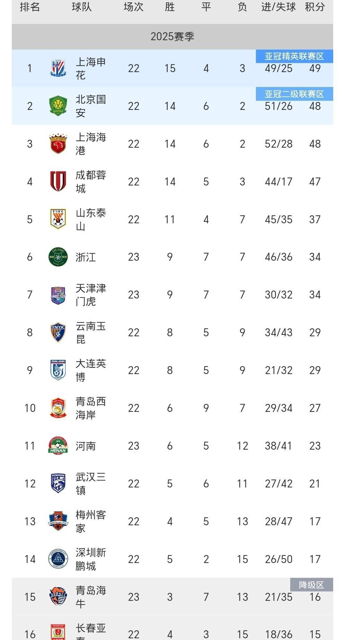
Task: Click the Beijing Guoan green badge
Action: pos(58,106)
